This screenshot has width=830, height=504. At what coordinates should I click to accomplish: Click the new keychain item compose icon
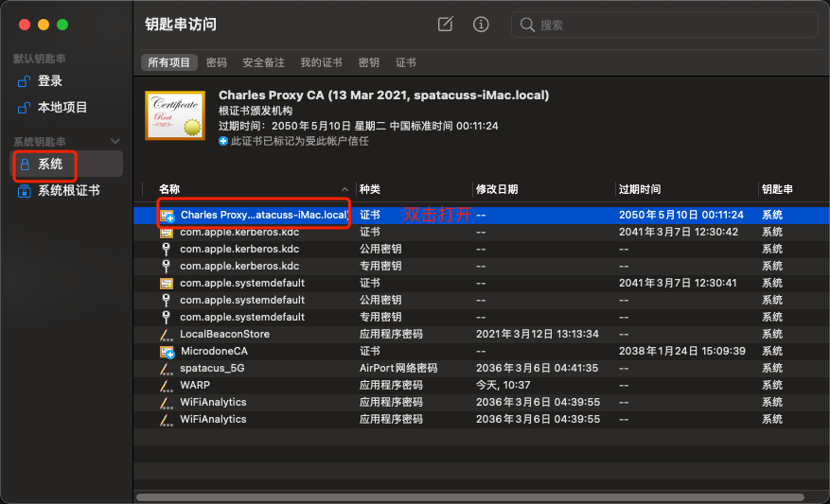(445, 24)
